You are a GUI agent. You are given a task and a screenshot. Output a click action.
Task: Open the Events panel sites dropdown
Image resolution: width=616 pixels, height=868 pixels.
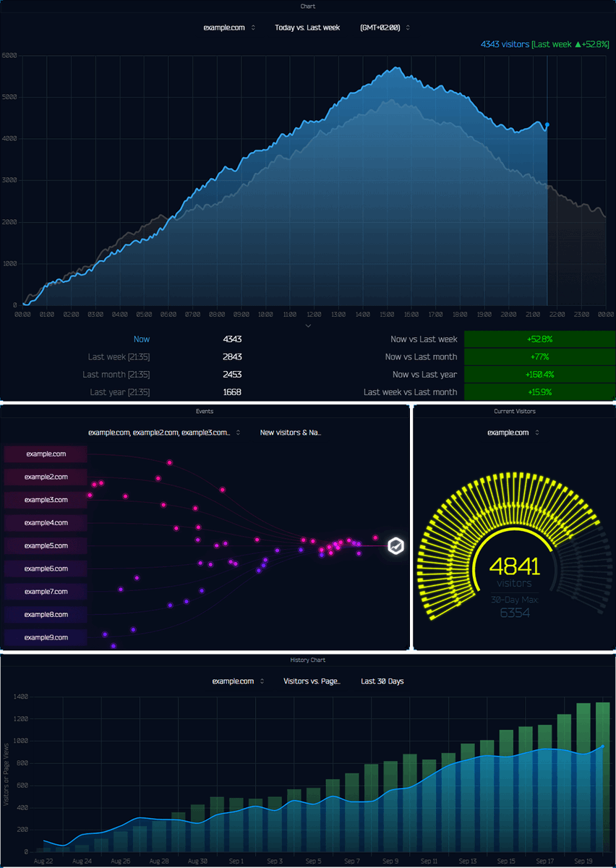pyautogui.click(x=164, y=433)
